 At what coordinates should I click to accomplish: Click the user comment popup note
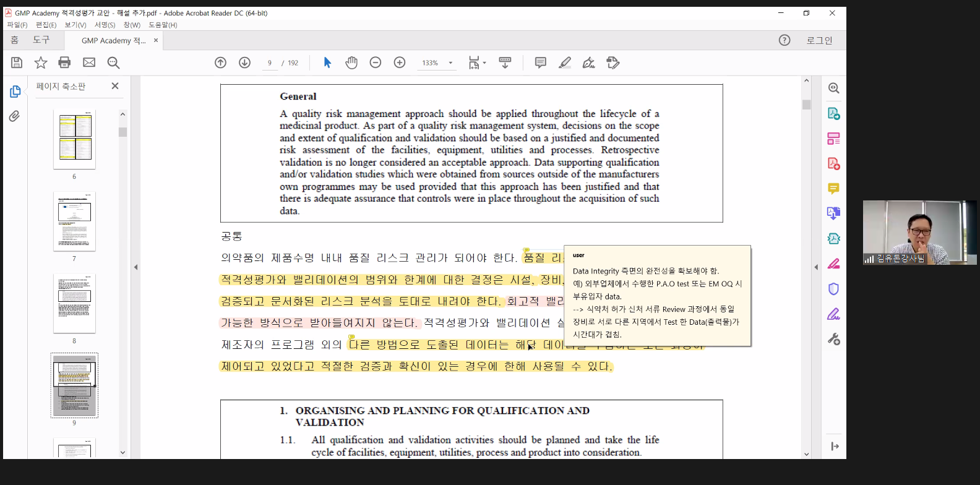click(x=658, y=296)
